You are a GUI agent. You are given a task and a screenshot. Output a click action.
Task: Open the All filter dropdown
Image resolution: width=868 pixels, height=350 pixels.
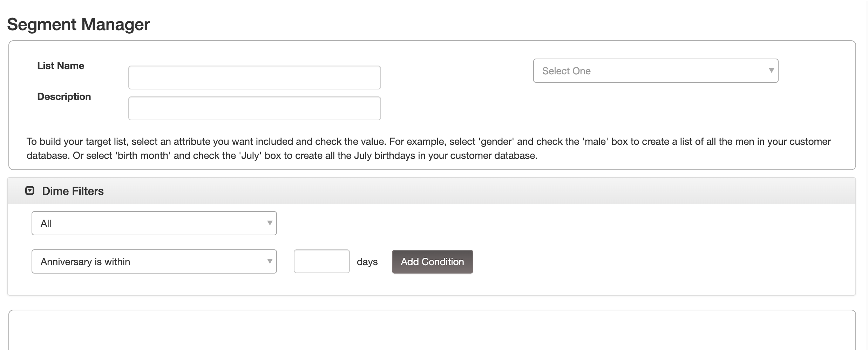154,223
